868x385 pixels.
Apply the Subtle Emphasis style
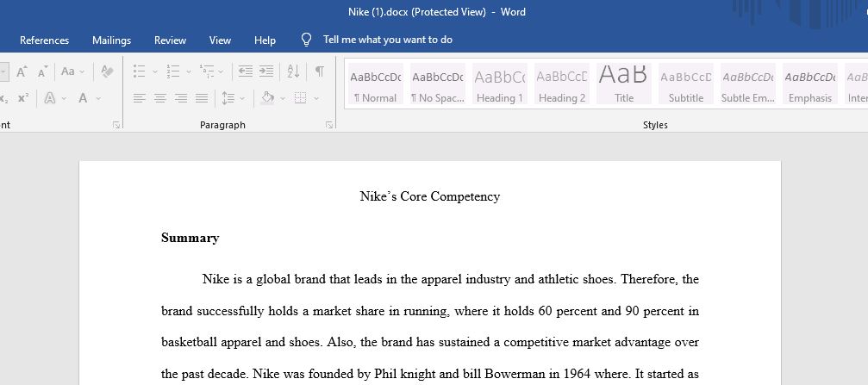(748, 84)
